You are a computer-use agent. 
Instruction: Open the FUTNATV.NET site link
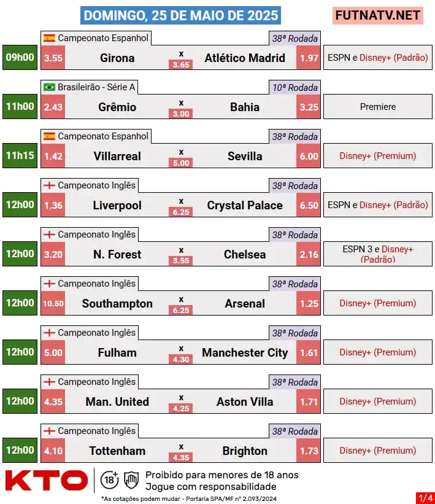(x=377, y=15)
